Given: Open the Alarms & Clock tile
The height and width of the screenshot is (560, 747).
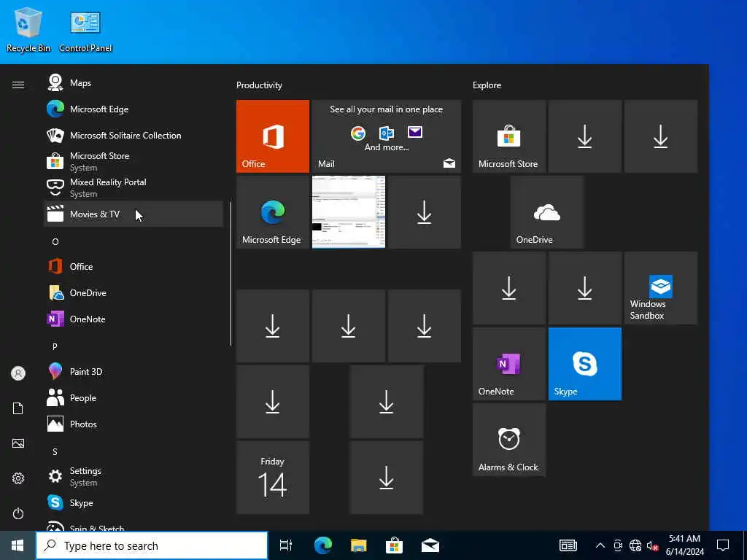Looking at the screenshot, I should 508,440.
